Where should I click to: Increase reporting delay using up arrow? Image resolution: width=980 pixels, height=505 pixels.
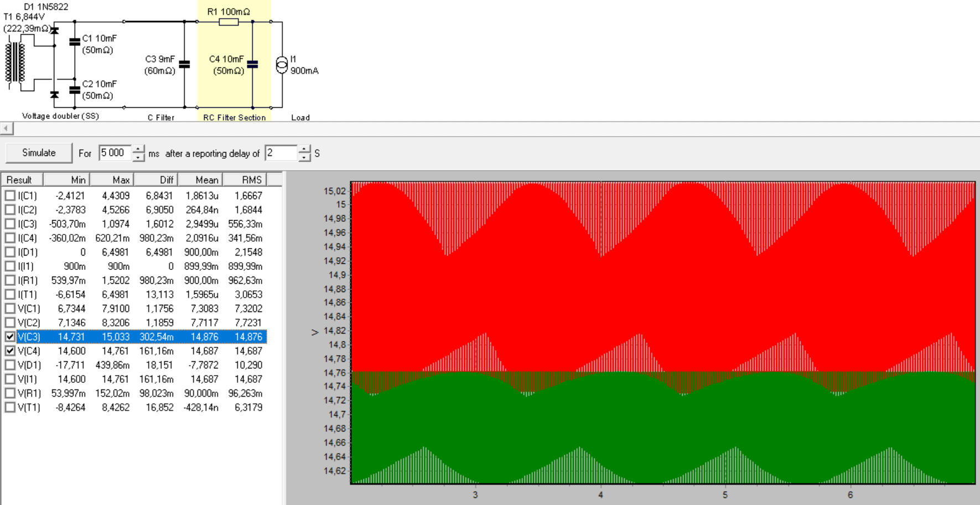tap(304, 149)
